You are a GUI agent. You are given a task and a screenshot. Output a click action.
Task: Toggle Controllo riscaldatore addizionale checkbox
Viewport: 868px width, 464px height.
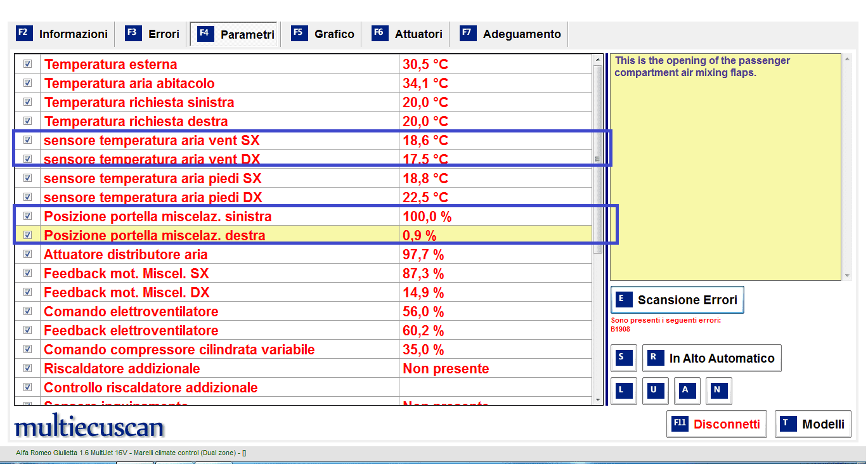coord(27,387)
